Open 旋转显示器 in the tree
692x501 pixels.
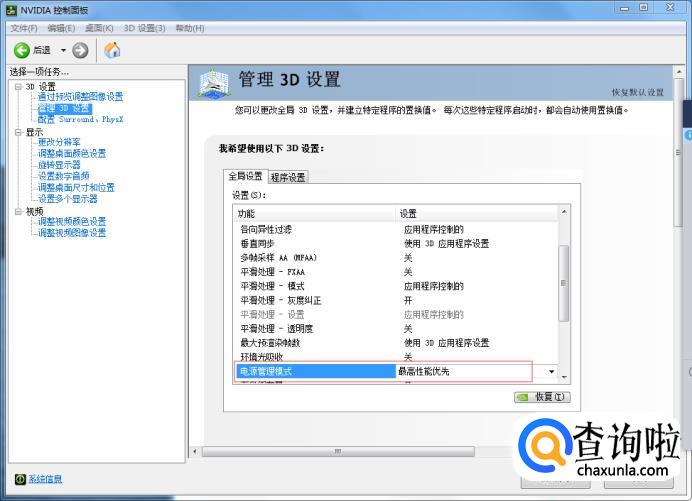[59, 165]
